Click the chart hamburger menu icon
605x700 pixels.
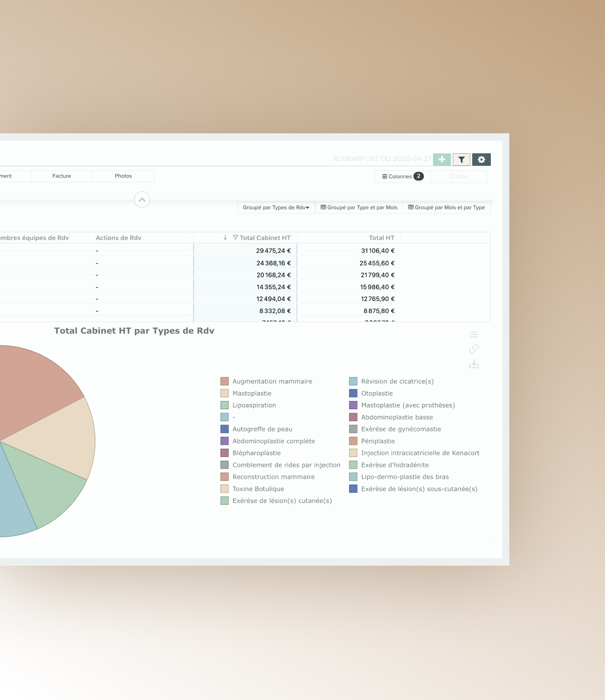click(474, 335)
